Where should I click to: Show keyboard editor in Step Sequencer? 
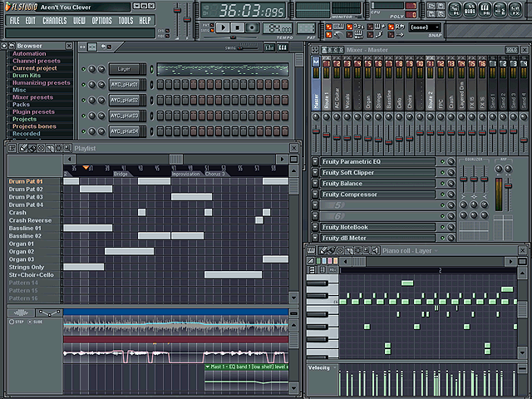tap(283, 47)
